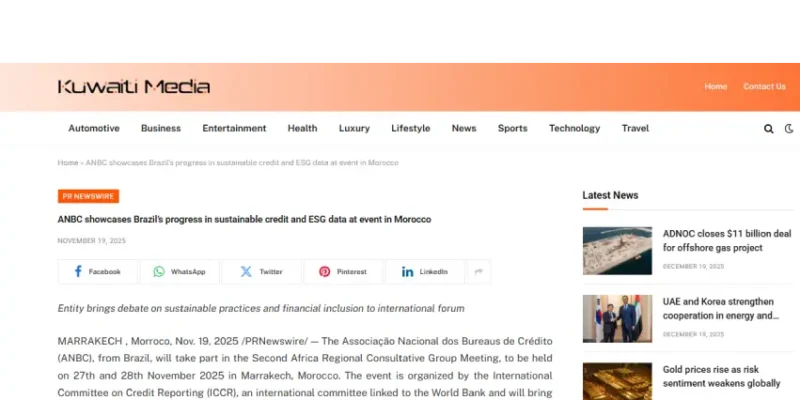The width and height of the screenshot is (800, 400).
Task: Expand more share options arrow
Action: pos(479,272)
